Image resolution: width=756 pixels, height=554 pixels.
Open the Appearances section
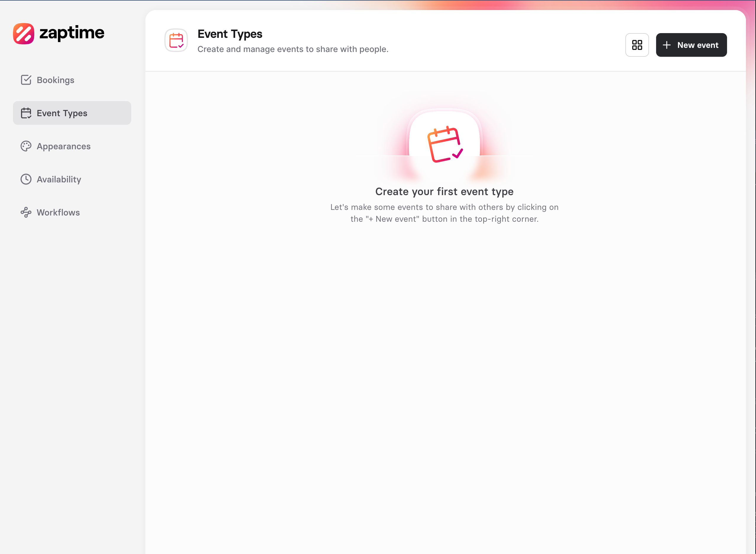[x=63, y=146]
